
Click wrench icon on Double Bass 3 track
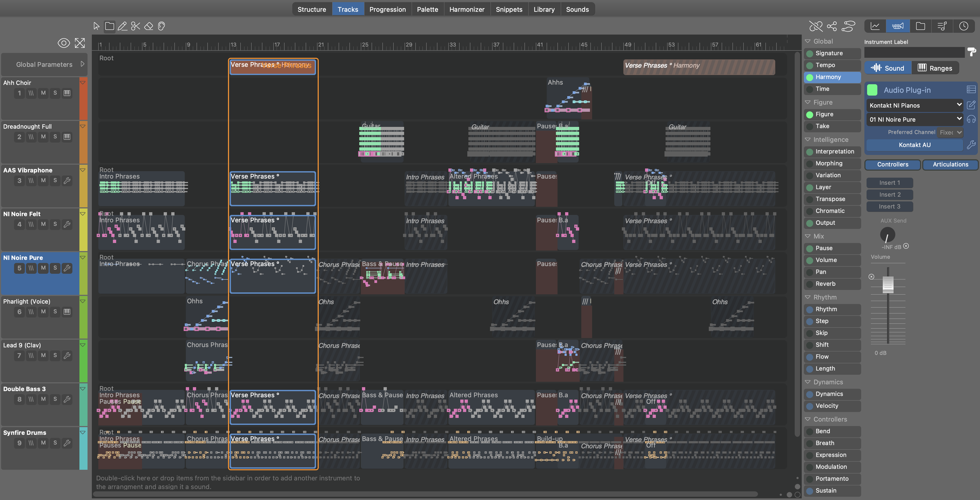(67, 399)
